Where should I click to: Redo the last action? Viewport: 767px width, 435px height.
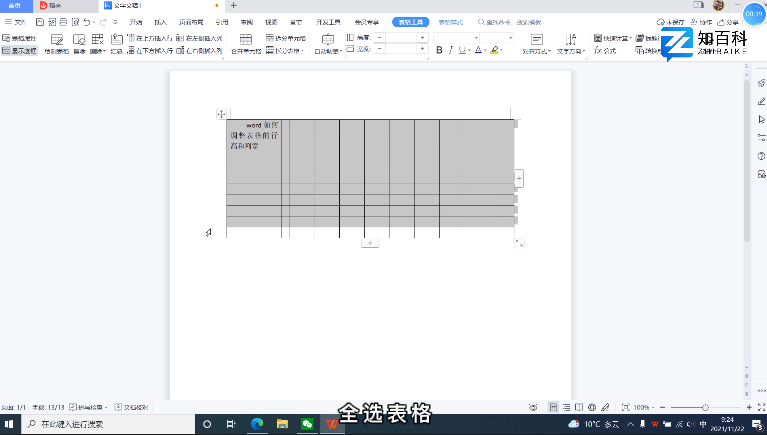103,22
